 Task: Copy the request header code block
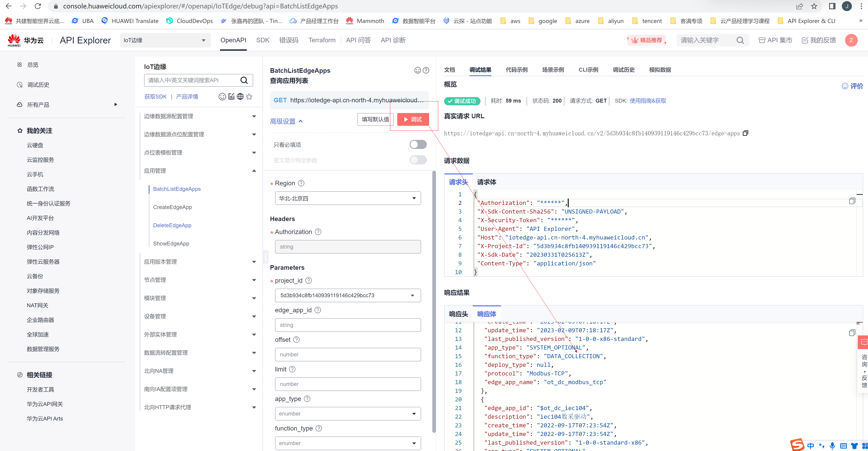pos(852,201)
